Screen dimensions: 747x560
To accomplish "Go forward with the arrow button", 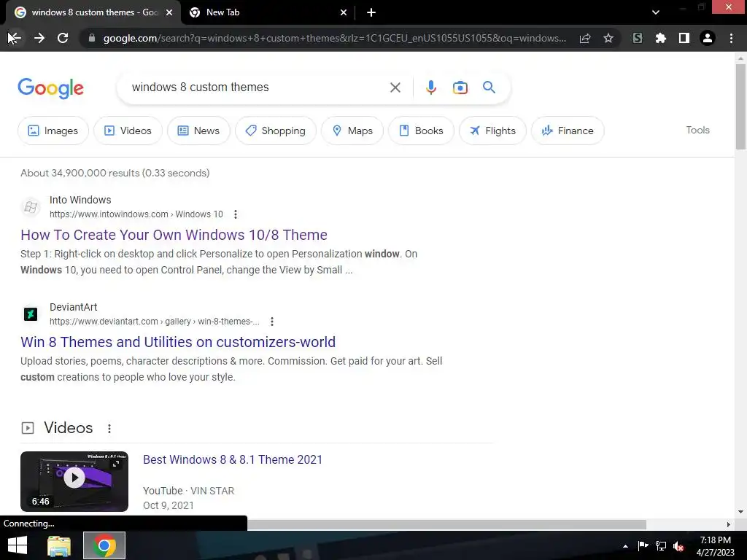I will point(39,38).
